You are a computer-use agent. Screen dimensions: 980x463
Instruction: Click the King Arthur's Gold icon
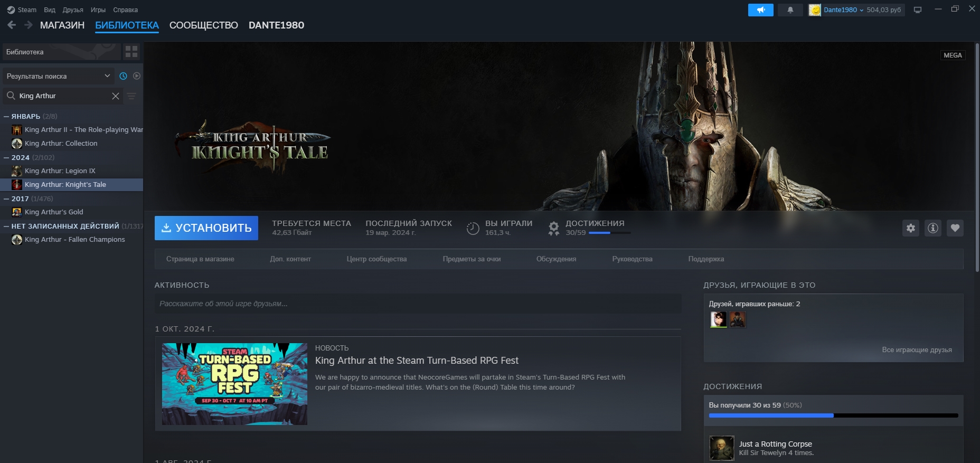(17, 212)
